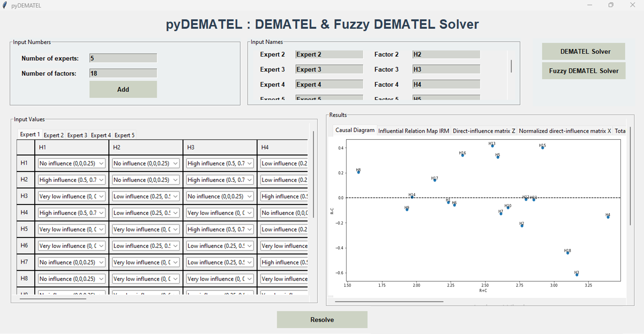Click the Input Names vertical scrollbar

tap(511, 66)
